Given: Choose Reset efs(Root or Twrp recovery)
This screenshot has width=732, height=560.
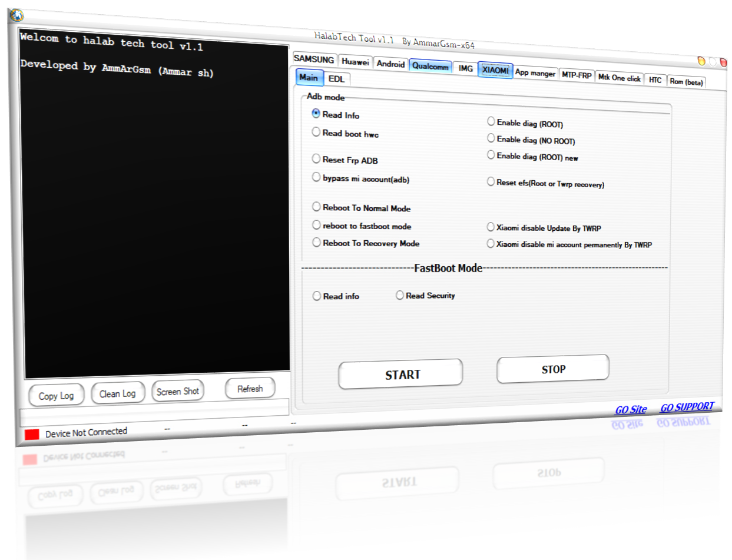Looking at the screenshot, I should coord(545,183).
